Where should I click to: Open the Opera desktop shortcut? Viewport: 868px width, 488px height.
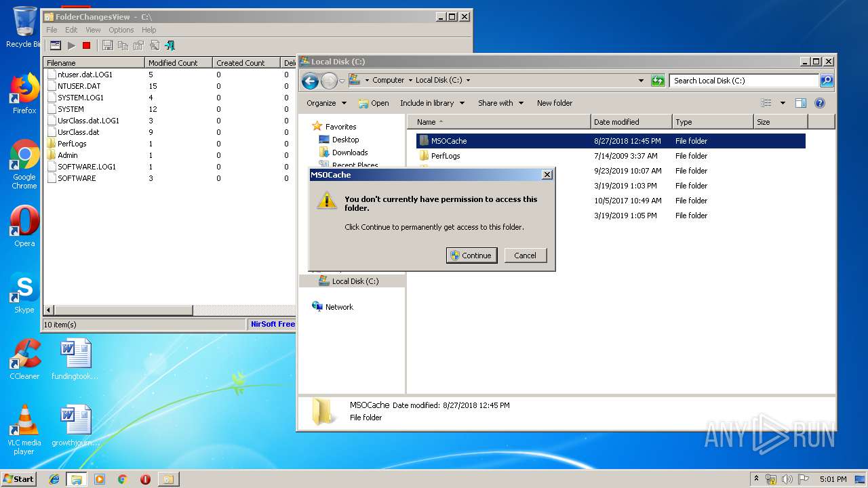point(24,226)
